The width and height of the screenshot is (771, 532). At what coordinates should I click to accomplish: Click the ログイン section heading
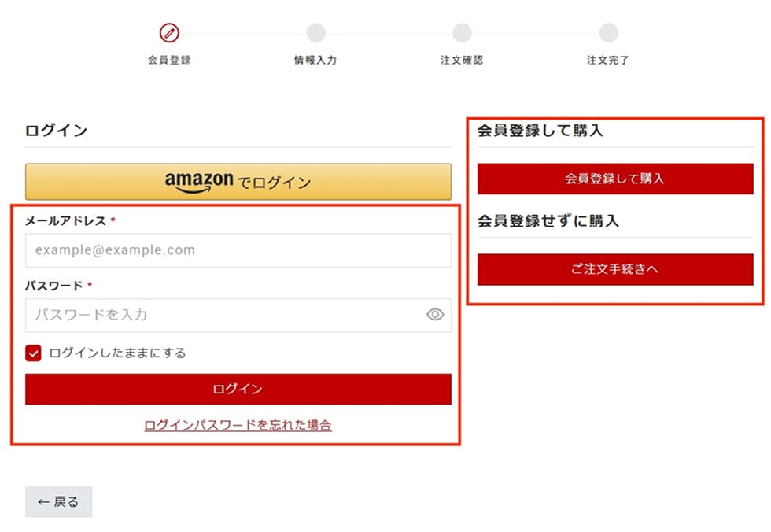tap(56, 131)
